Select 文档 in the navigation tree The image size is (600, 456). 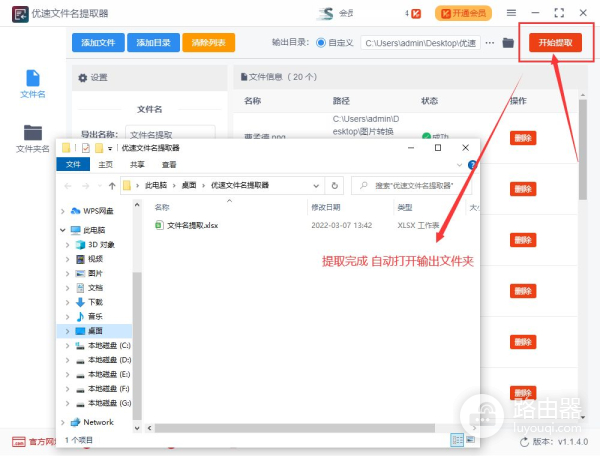(95, 288)
